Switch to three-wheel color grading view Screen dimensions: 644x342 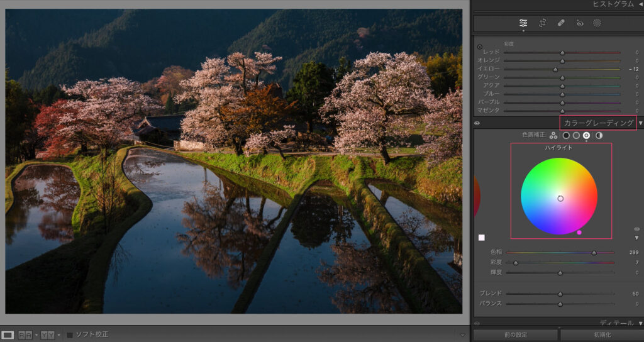pos(553,135)
